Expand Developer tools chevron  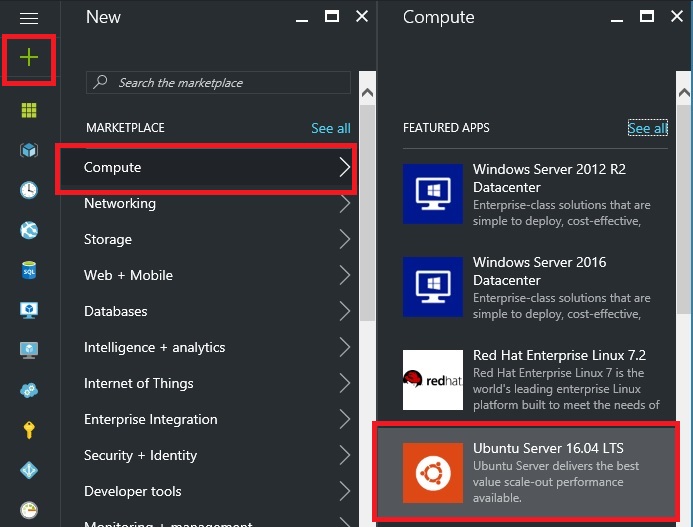click(345, 491)
